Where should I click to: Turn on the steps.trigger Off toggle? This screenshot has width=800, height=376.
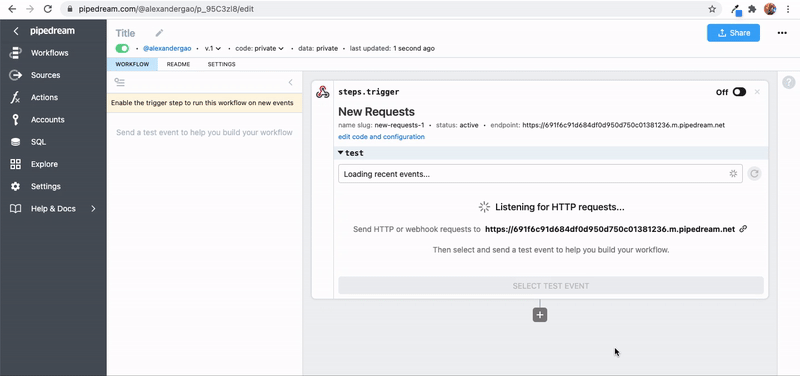739,92
